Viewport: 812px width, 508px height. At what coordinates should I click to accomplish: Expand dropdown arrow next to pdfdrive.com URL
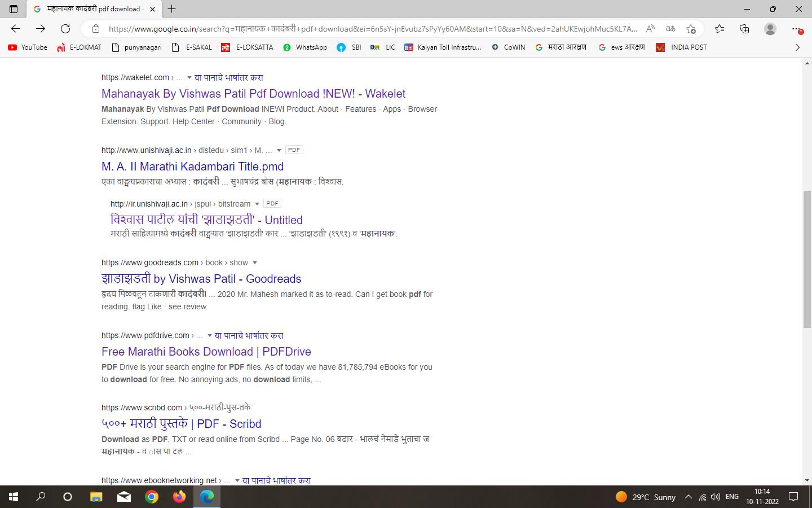[210, 336]
